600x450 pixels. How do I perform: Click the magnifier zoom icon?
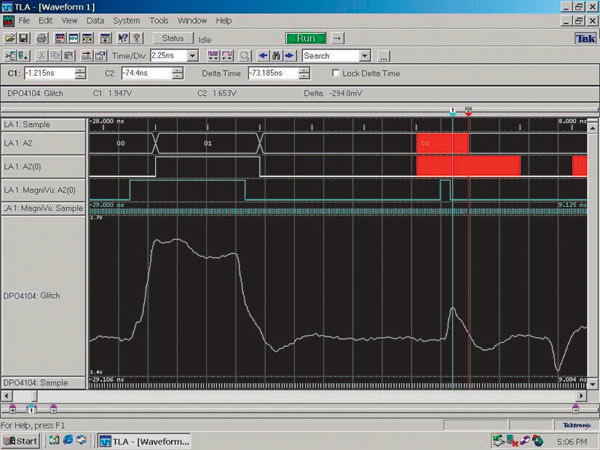click(x=245, y=56)
